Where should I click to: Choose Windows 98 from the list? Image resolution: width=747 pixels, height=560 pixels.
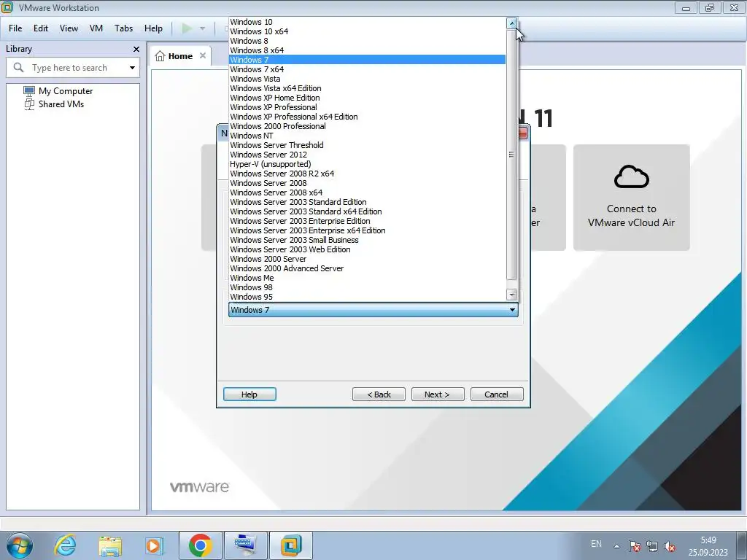pyautogui.click(x=368, y=287)
